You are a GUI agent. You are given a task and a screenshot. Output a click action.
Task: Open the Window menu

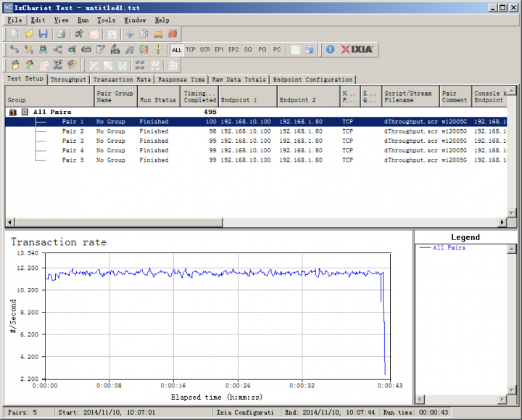point(135,20)
